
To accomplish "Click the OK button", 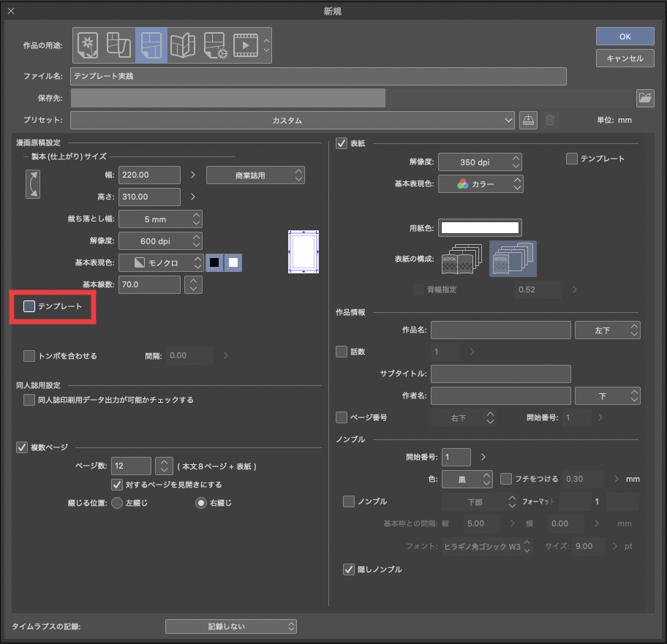I will (x=624, y=36).
